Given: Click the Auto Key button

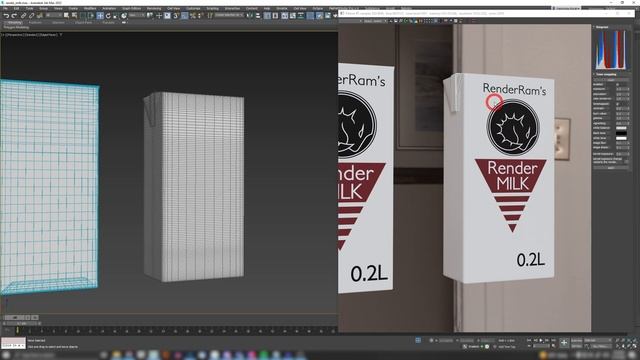Looking at the screenshot, I should 576,340.
